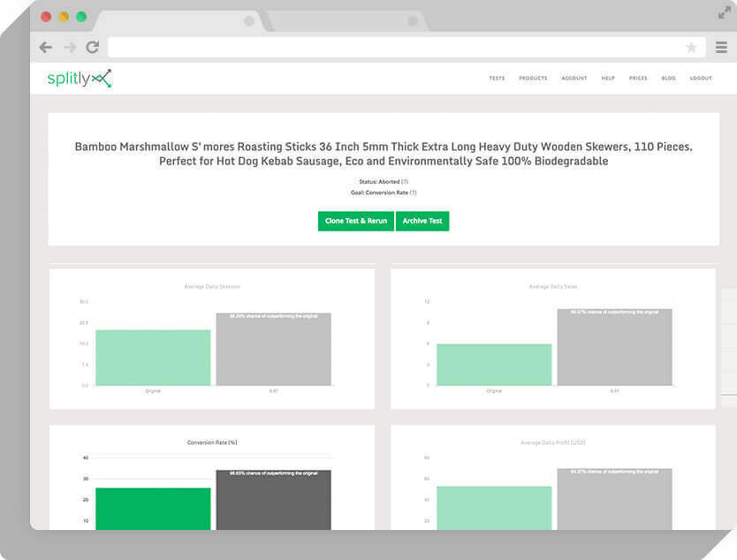Click the Splitly logo
737x560 pixels.
tap(79, 79)
